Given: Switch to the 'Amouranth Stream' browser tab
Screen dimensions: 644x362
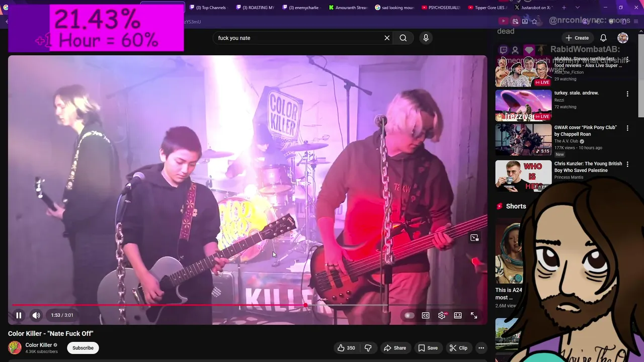Looking at the screenshot, I should [348, 8].
